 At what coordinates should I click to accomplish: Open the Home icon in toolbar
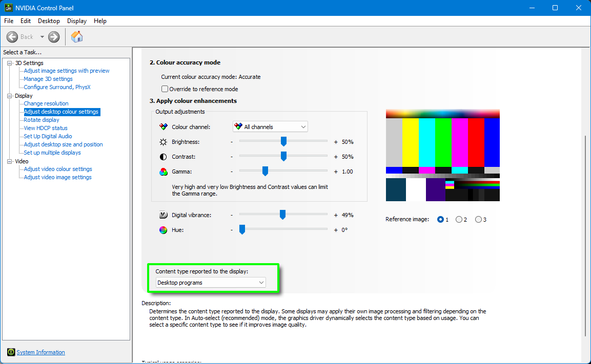pyautogui.click(x=77, y=36)
